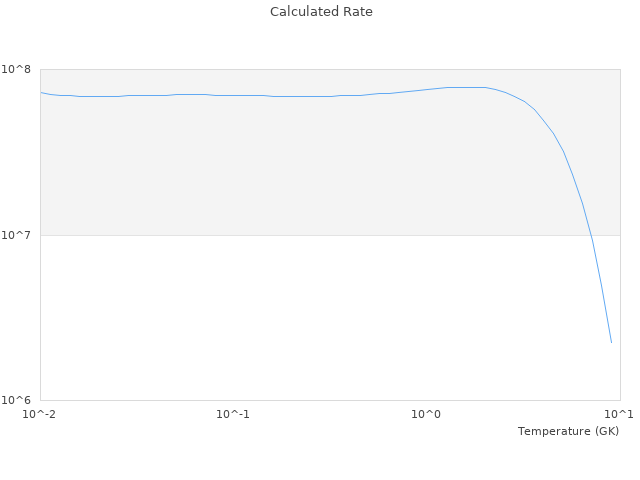Select the 10^7 y-axis label
This screenshot has height=480, width=640.
point(19,235)
